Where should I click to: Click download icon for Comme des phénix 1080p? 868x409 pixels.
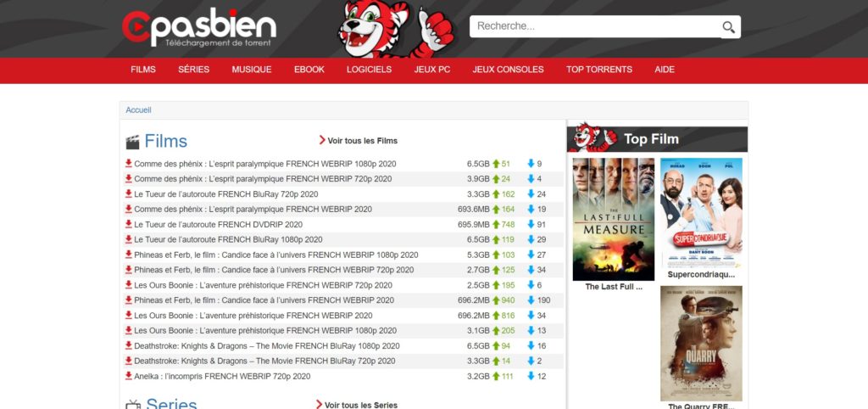coord(129,164)
